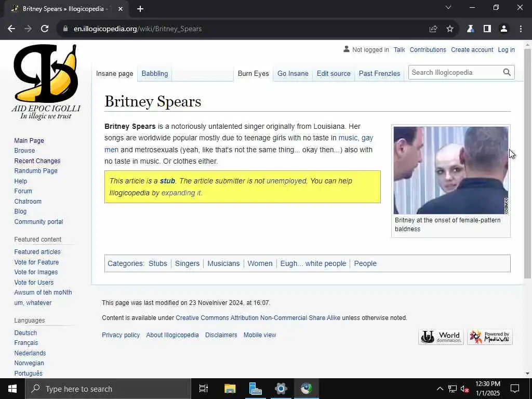The height and width of the screenshot is (399, 532).
Task: Click the browser back arrow
Action: click(x=11, y=29)
